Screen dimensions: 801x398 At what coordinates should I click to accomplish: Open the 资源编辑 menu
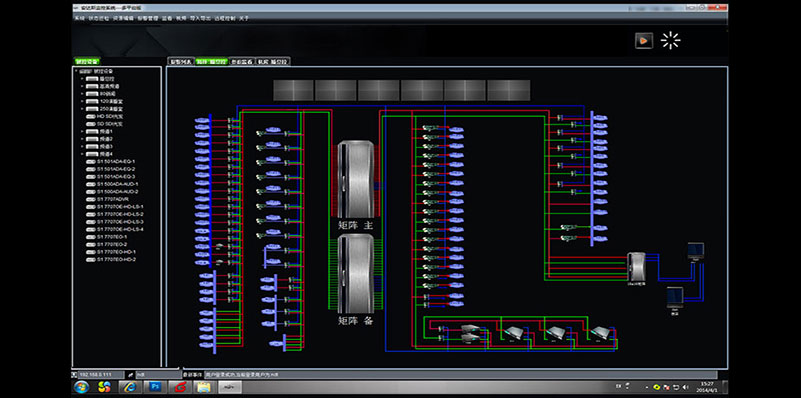[123, 18]
